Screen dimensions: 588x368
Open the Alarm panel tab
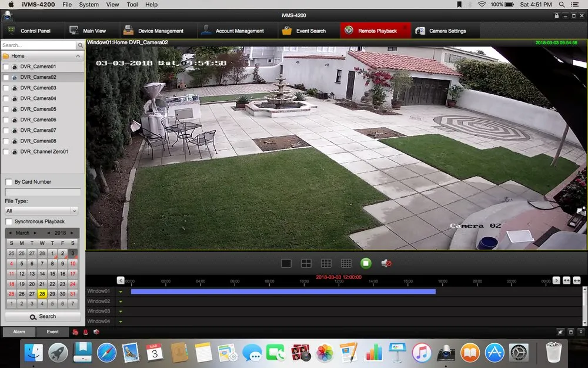(19, 332)
